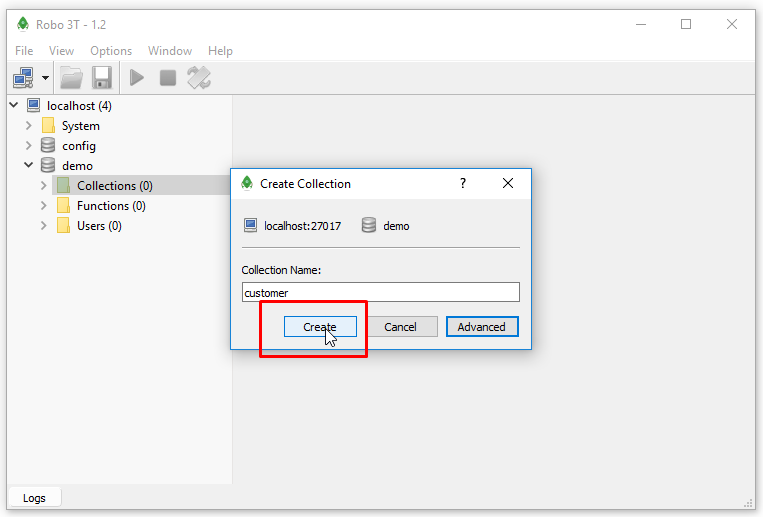Click the Open file folder toolbar icon
Image resolution: width=763 pixels, height=517 pixels.
click(x=71, y=78)
